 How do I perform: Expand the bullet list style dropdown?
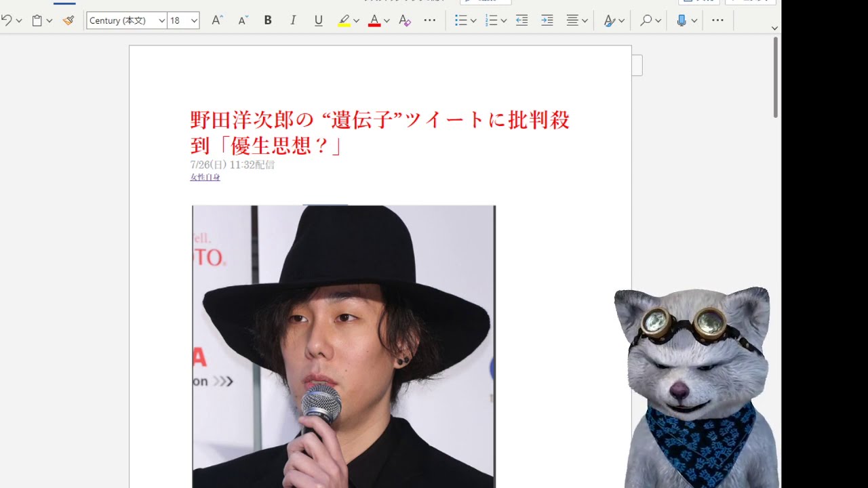473,20
